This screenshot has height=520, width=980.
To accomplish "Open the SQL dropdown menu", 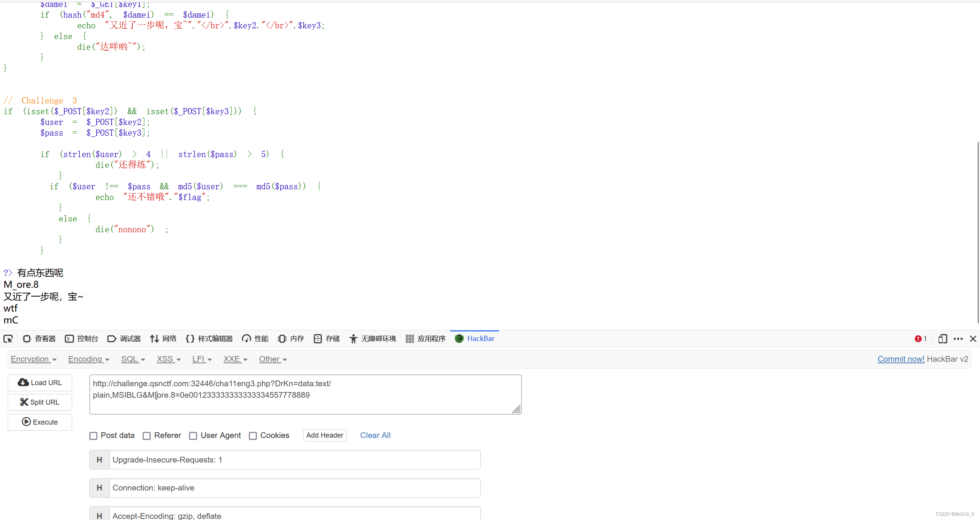I will click(x=133, y=359).
